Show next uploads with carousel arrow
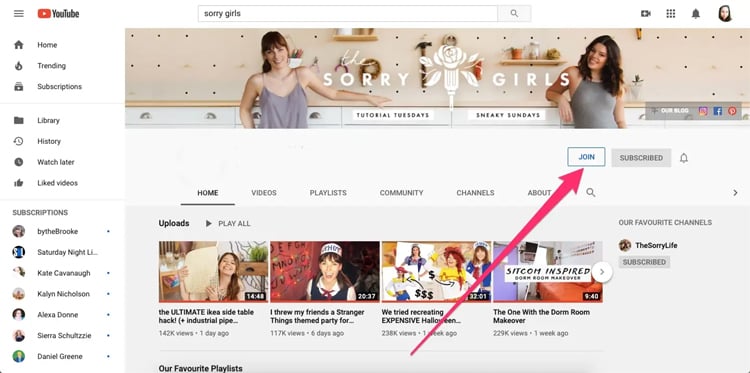The height and width of the screenshot is (373, 750). pos(602,272)
